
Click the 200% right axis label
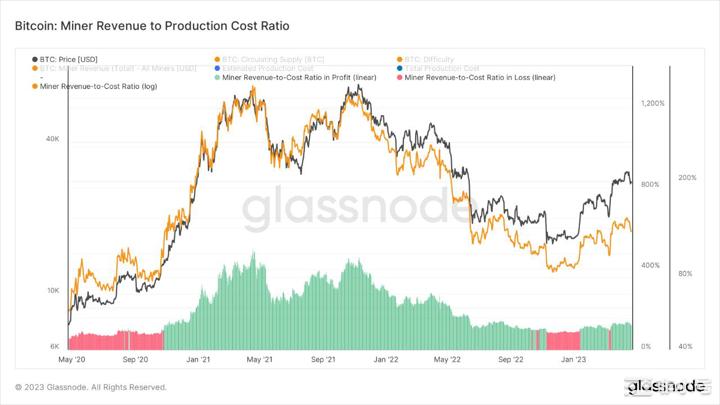687,178
